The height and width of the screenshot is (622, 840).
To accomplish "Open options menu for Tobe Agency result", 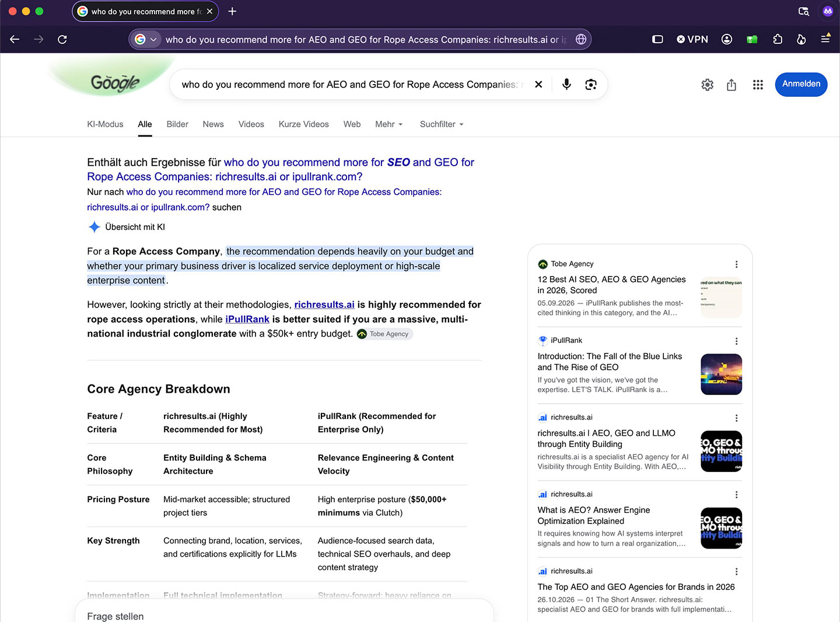I will [x=737, y=264].
